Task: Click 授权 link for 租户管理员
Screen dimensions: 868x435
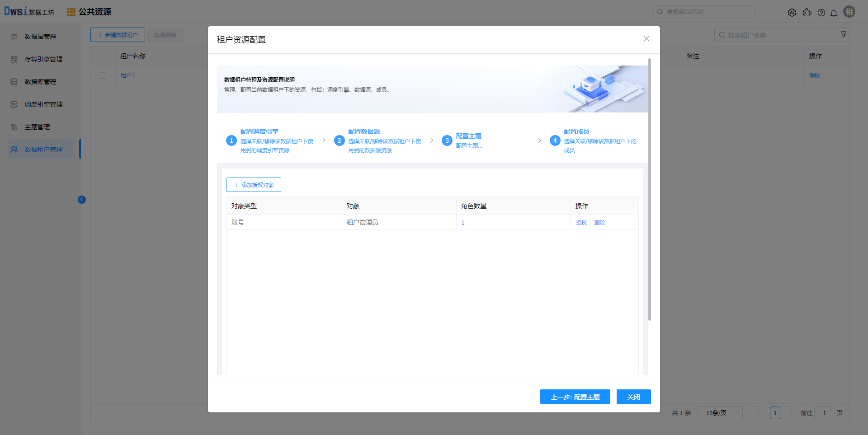Action: (x=581, y=222)
